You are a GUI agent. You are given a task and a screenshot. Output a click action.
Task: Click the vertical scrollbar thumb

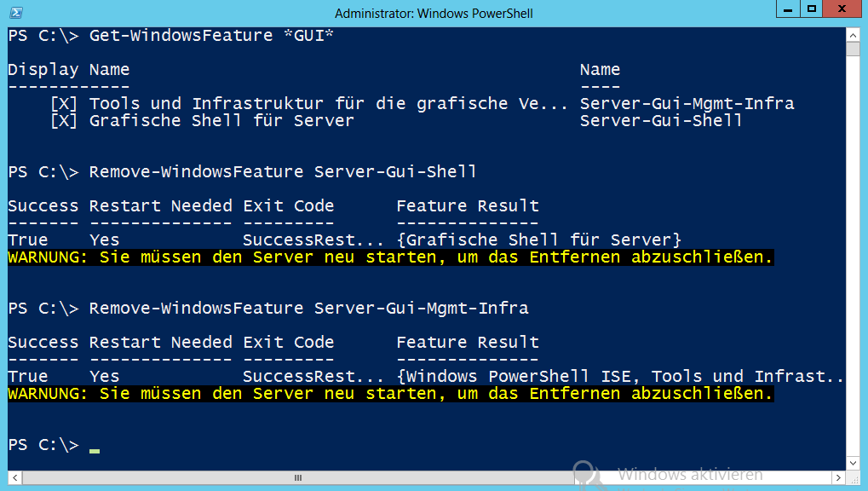853,49
